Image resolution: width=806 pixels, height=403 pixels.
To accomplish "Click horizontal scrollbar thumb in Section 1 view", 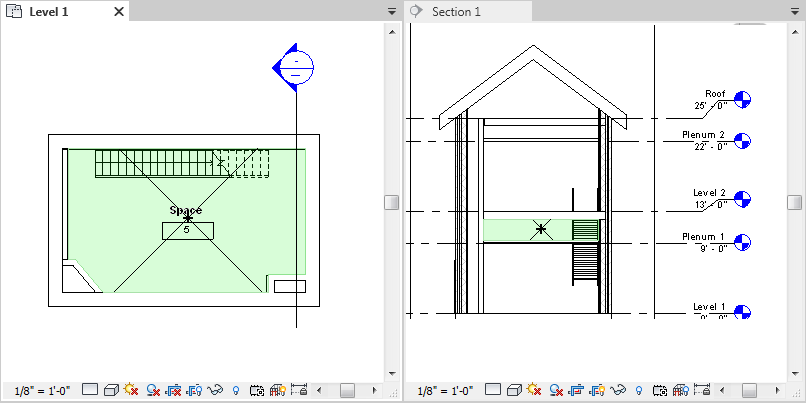I will pyautogui.click(x=751, y=390).
